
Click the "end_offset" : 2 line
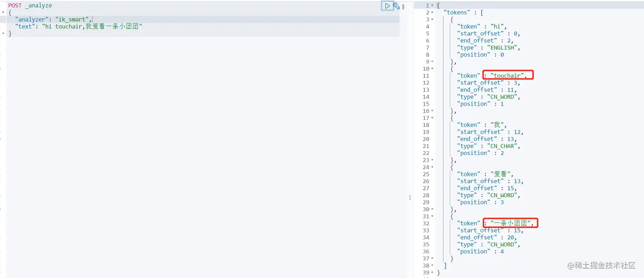485,40
